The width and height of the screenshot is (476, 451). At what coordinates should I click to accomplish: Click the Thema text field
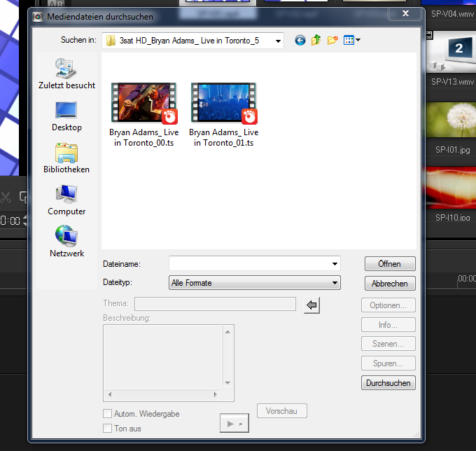click(215, 304)
